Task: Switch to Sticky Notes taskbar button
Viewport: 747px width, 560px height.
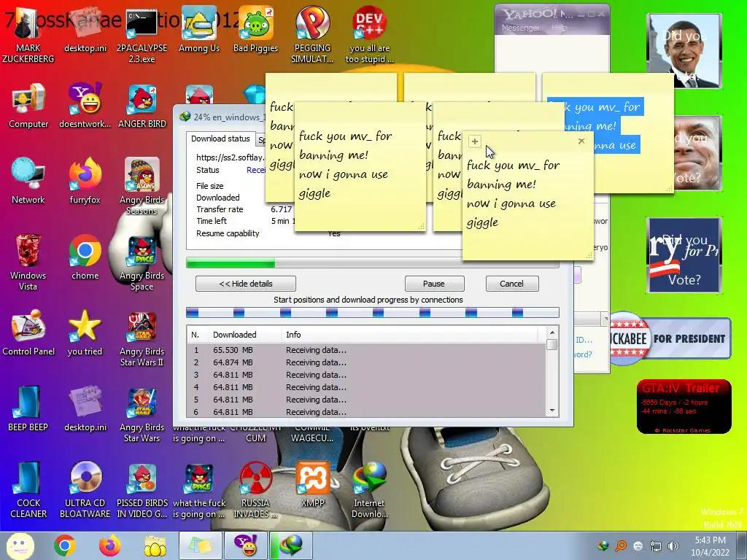Action: [201, 545]
